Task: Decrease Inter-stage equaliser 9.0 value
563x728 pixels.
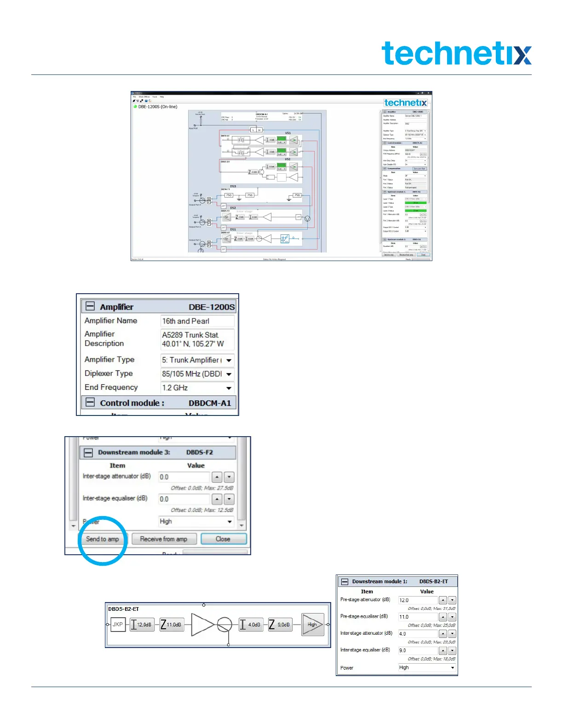Action: click(x=452, y=651)
